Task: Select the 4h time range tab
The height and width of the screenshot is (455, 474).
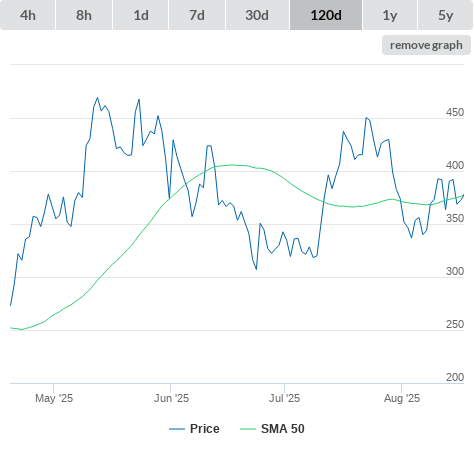Action: [x=28, y=15]
